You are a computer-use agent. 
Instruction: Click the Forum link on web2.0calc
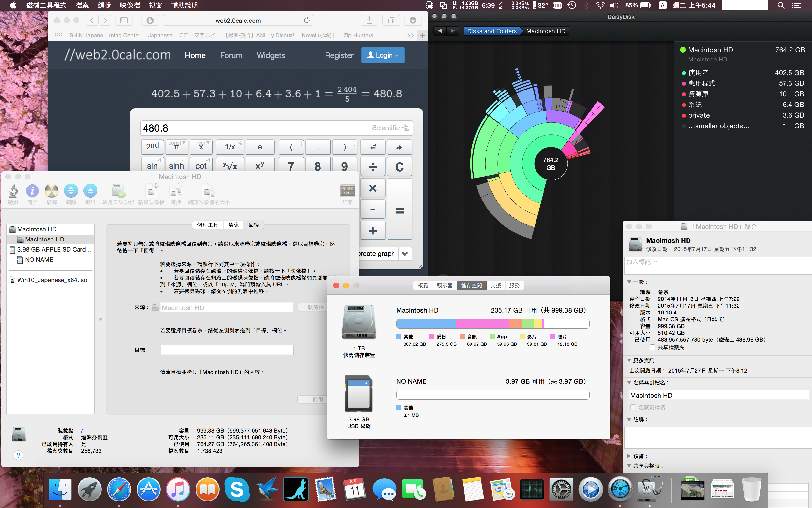231,55
